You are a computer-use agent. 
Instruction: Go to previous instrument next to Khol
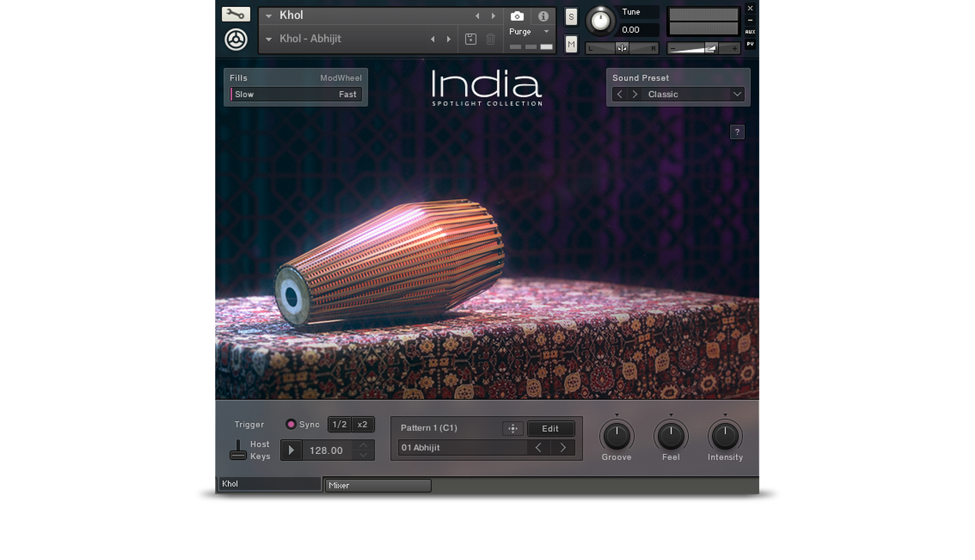[477, 16]
